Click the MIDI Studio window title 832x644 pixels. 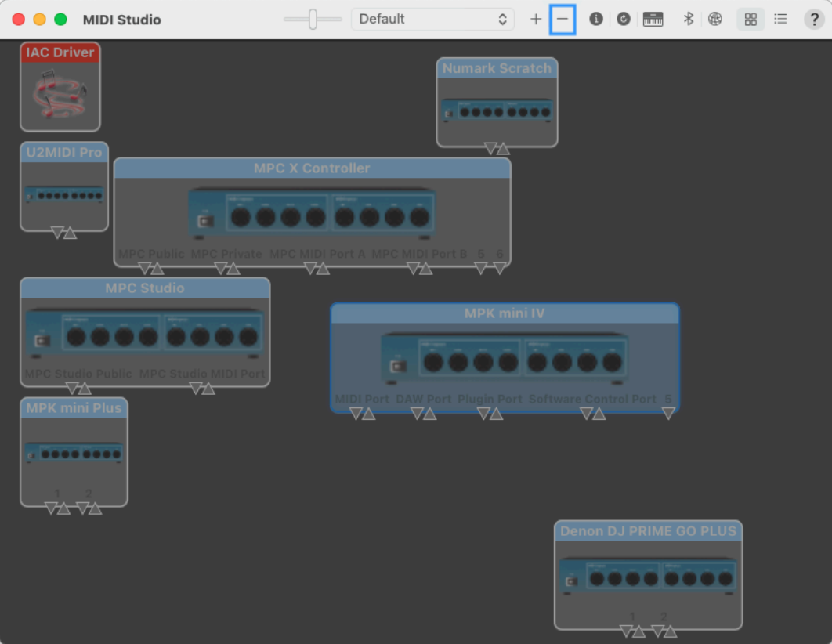pos(121,20)
